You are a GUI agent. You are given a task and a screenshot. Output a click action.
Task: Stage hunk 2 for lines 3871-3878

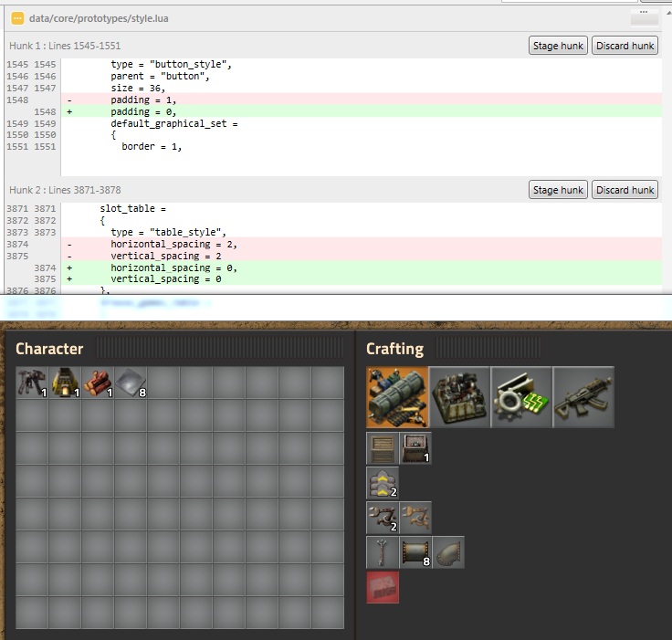(x=558, y=190)
